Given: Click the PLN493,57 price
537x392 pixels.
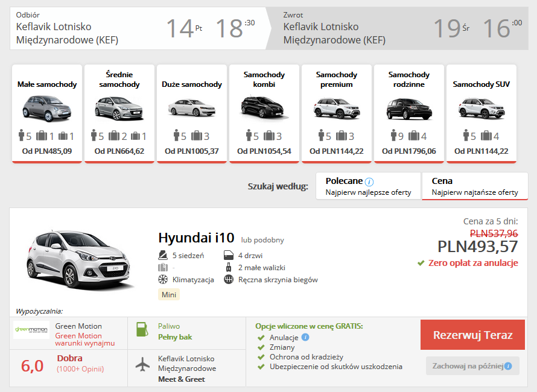Looking at the screenshot, I should coord(477,247).
